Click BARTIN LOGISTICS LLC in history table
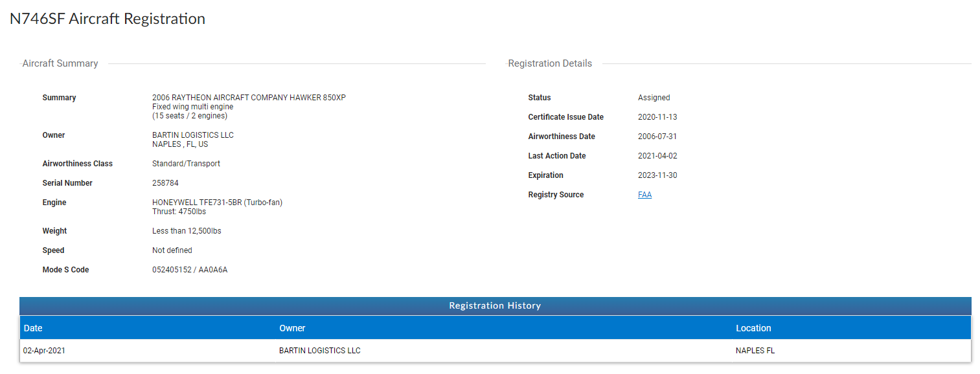The image size is (980, 374). (x=320, y=351)
